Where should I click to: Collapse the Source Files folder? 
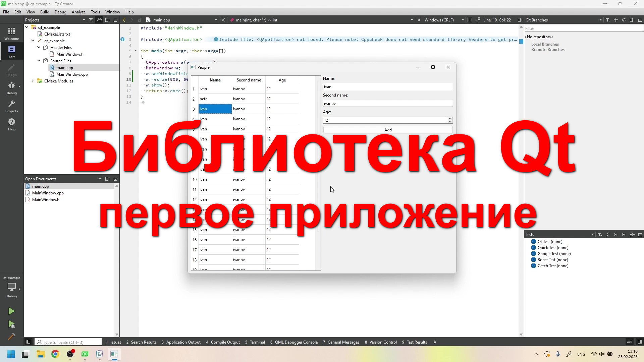pyautogui.click(x=39, y=61)
